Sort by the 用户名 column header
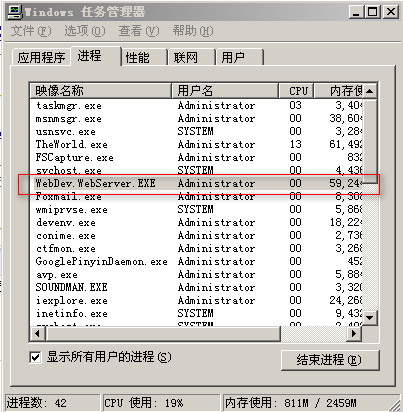 [x=225, y=90]
